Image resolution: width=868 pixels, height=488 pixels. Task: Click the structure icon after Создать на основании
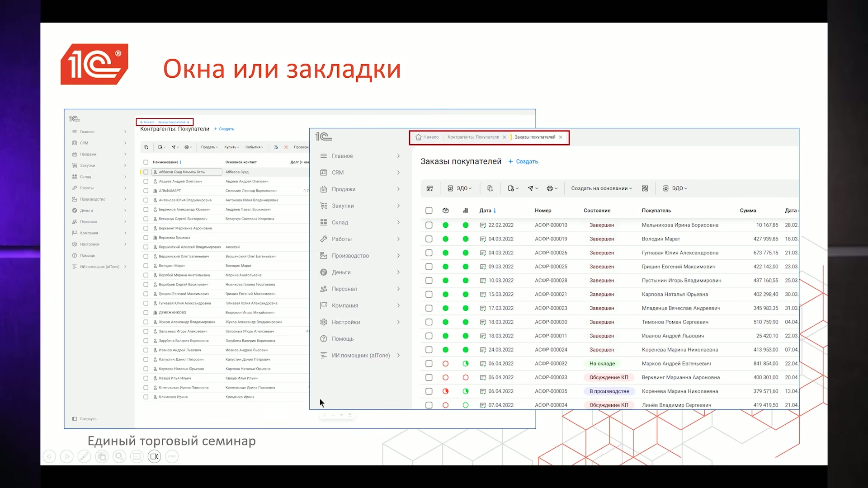click(x=645, y=188)
